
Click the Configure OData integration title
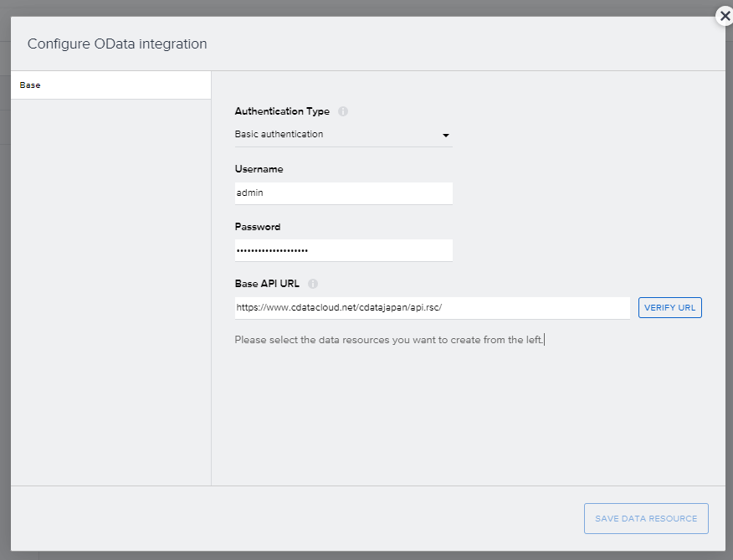[x=117, y=44]
